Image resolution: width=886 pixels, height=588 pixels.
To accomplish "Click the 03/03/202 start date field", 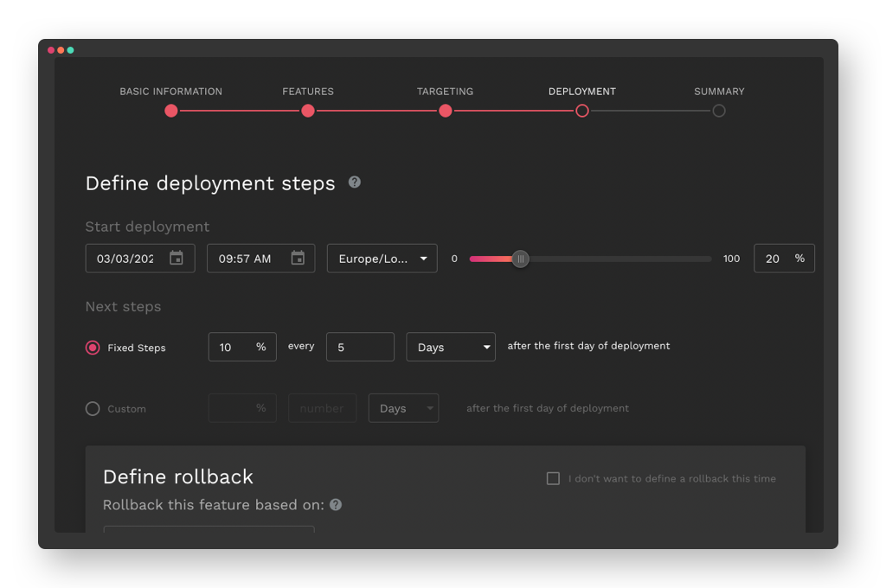I will point(140,259).
